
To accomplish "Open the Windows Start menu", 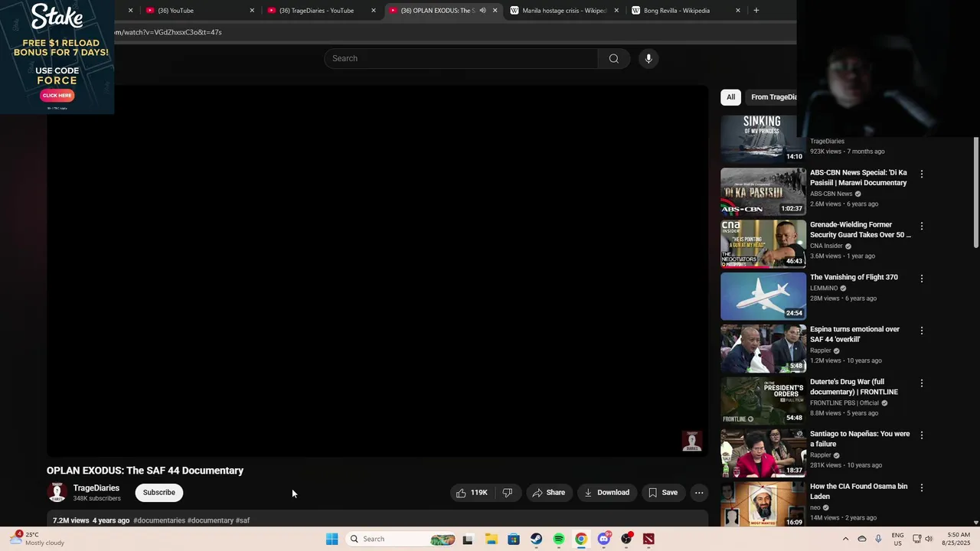I will click(332, 539).
